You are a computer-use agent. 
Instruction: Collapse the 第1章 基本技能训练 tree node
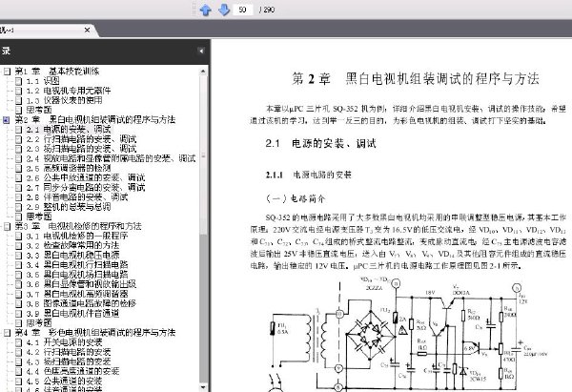7,72
